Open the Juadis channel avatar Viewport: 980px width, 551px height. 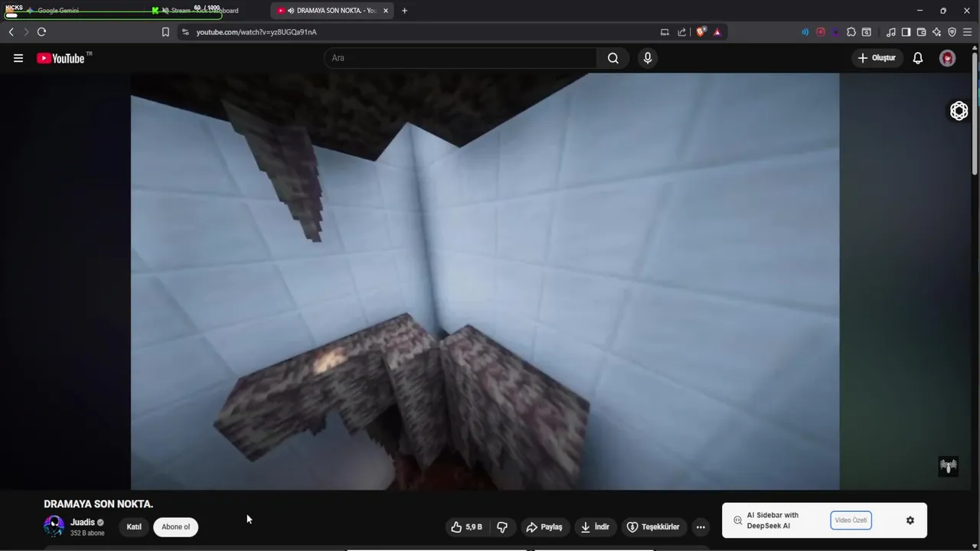(x=54, y=526)
